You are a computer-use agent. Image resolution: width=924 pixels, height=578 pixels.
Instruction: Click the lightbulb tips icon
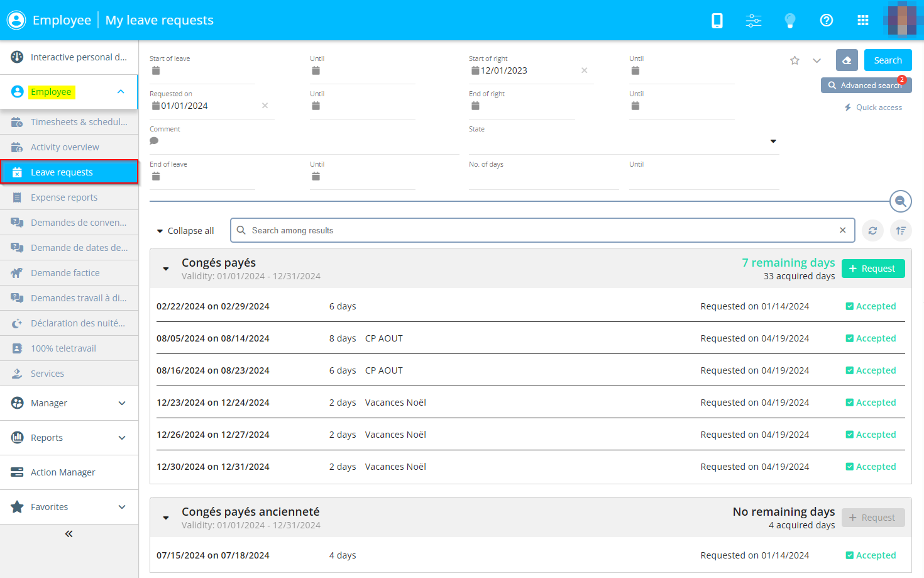(x=790, y=21)
